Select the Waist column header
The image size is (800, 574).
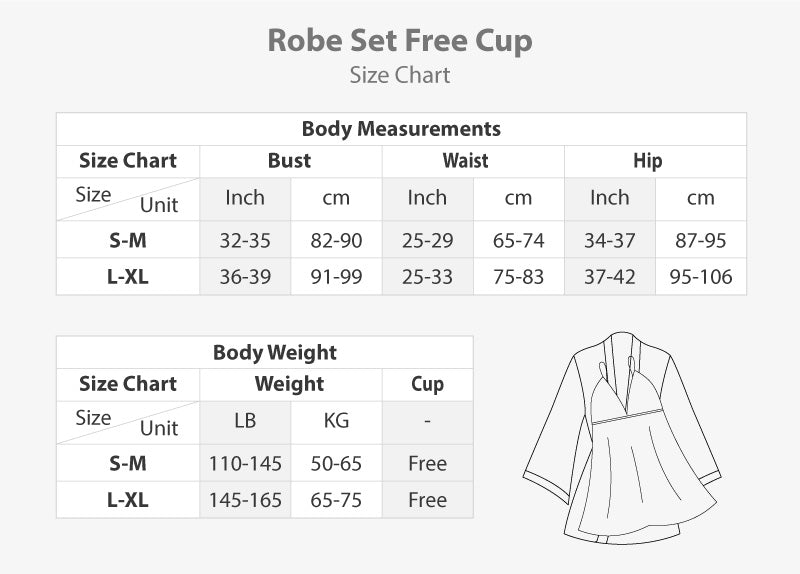point(466,161)
